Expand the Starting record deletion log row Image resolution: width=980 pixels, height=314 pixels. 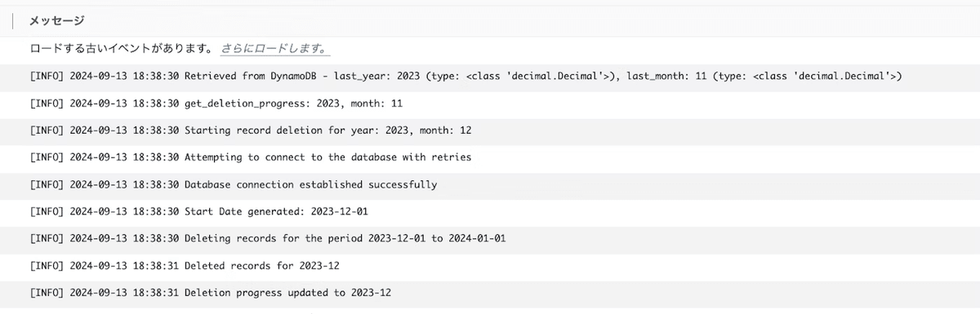coord(490,130)
